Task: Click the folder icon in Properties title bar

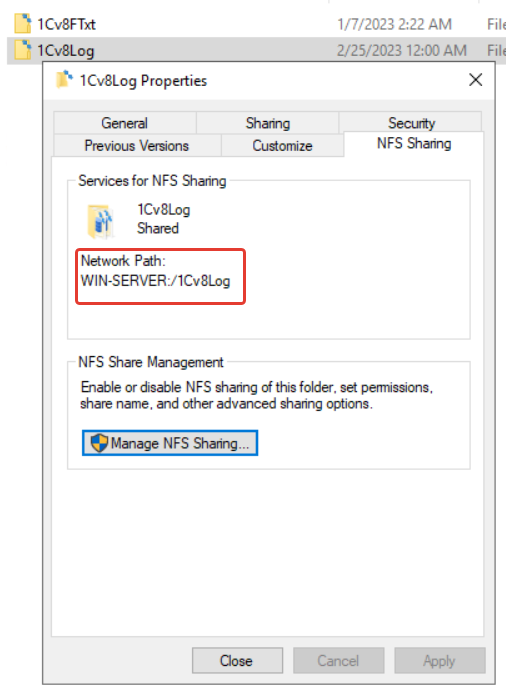Action: coord(64,80)
